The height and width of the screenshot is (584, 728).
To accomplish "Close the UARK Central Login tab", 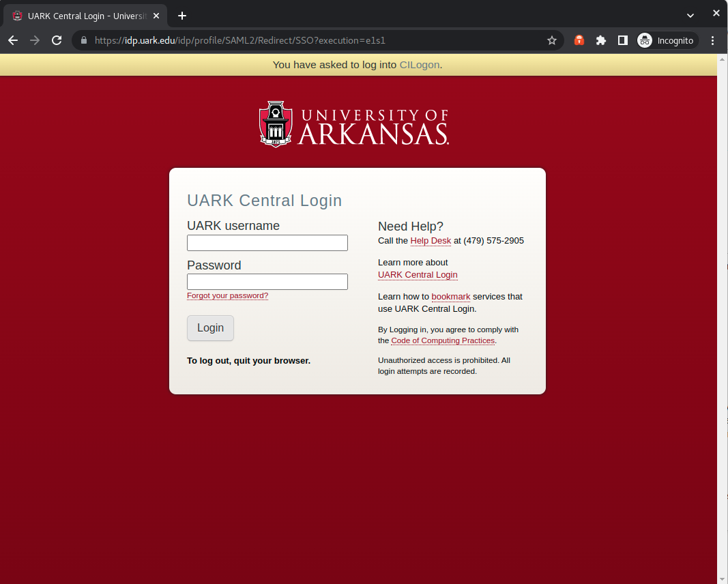I will [x=156, y=16].
